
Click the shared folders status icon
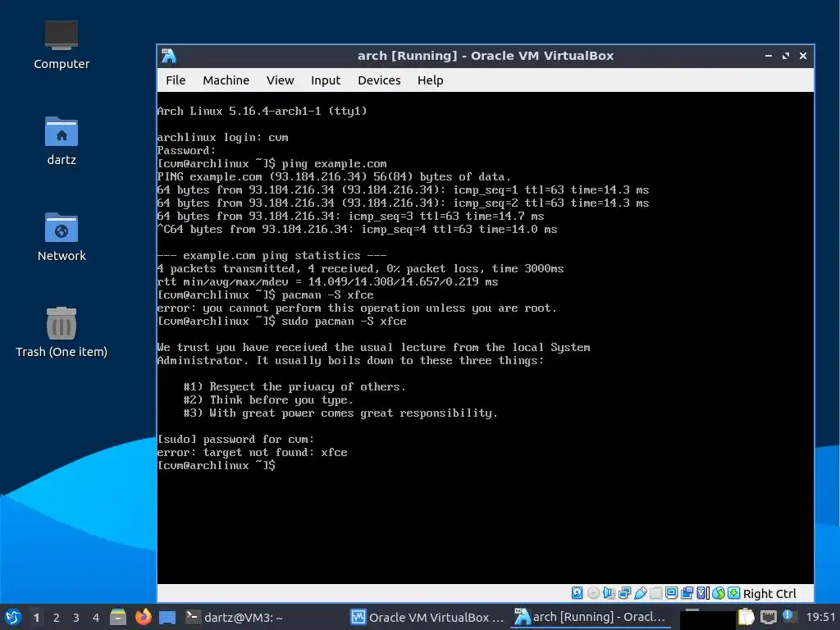655,593
